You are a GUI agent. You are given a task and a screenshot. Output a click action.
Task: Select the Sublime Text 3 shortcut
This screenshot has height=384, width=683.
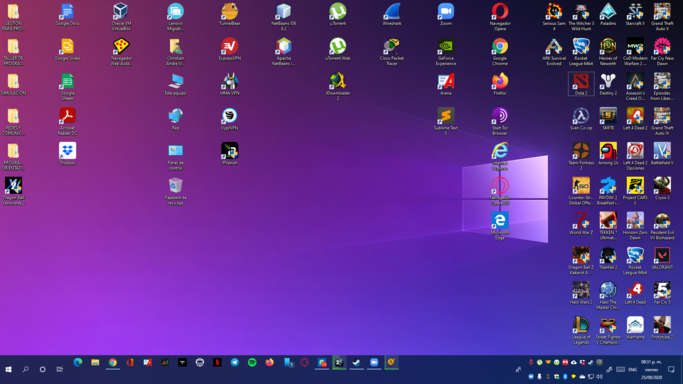coord(446,122)
